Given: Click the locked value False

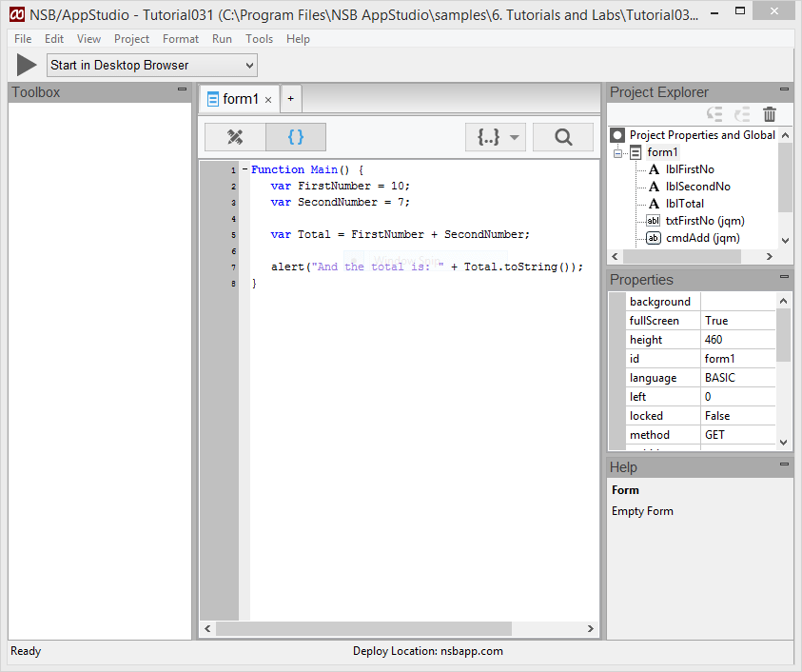Looking at the screenshot, I should click(x=738, y=416).
